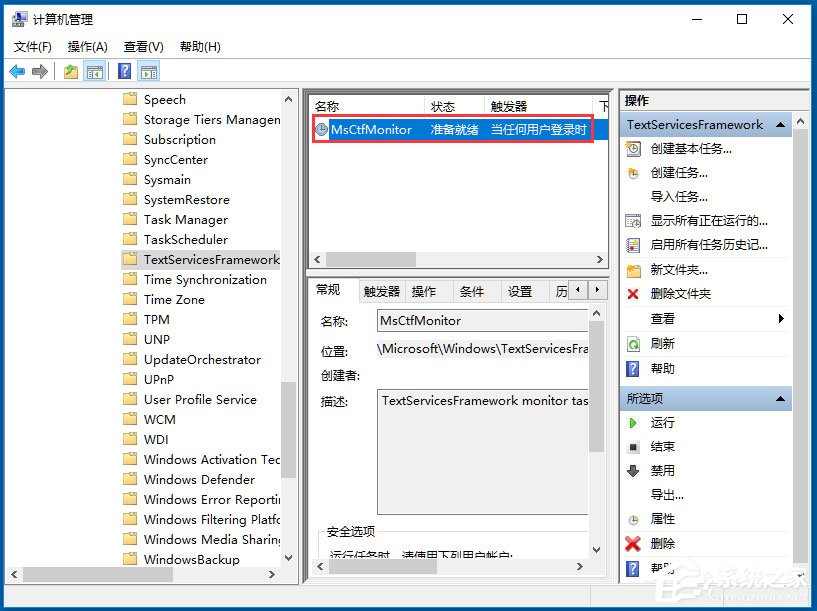Click the back navigation arrow in toolbar
Screen dimensions: 817x611
point(16,71)
